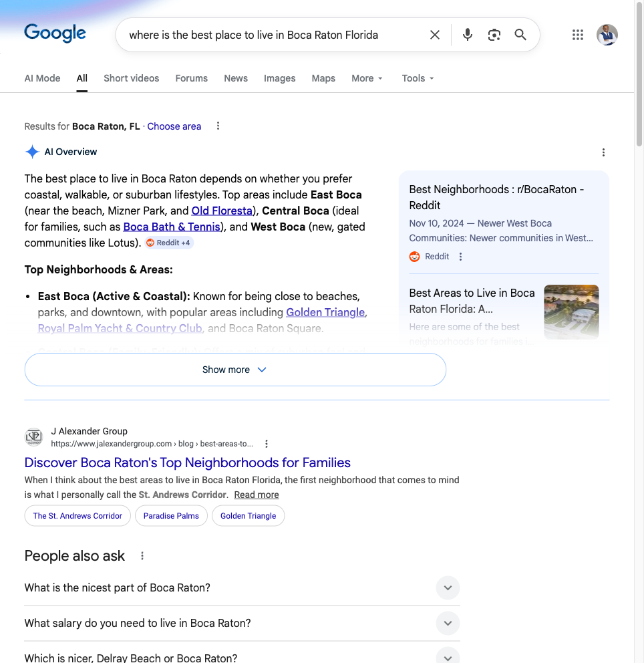The height and width of the screenshot is (663, 644).
Task: Open the AI Overview three-dot menu
Action: point(603,152)
